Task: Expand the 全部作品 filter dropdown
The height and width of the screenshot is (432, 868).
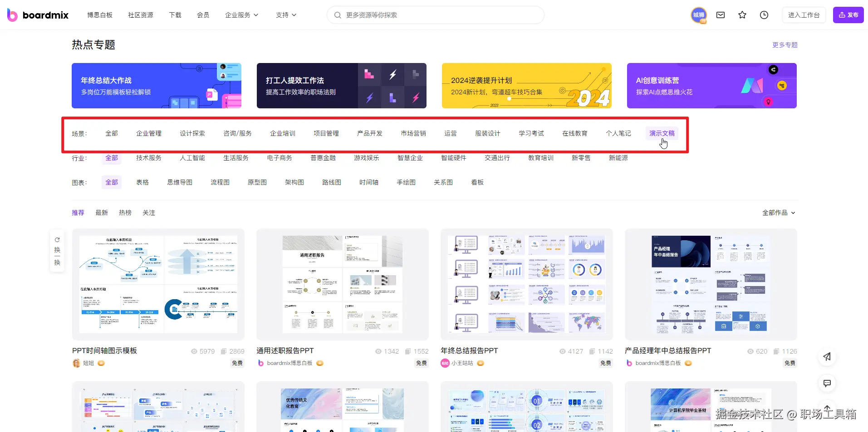Action: click(779, 212)
